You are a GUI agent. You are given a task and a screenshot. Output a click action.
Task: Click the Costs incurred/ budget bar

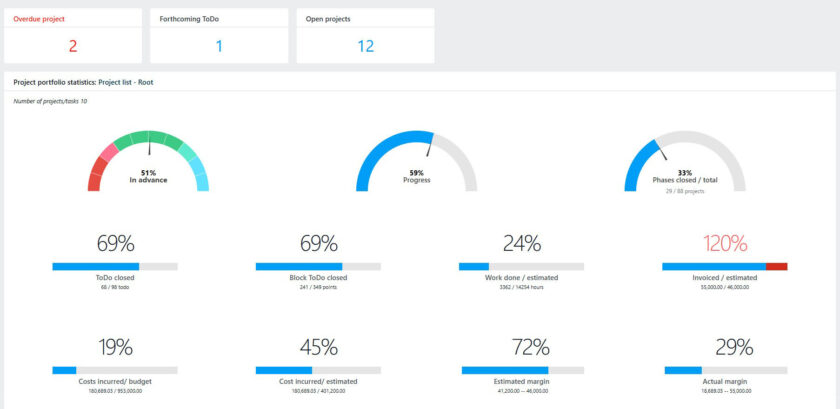[x=115, y=370]
